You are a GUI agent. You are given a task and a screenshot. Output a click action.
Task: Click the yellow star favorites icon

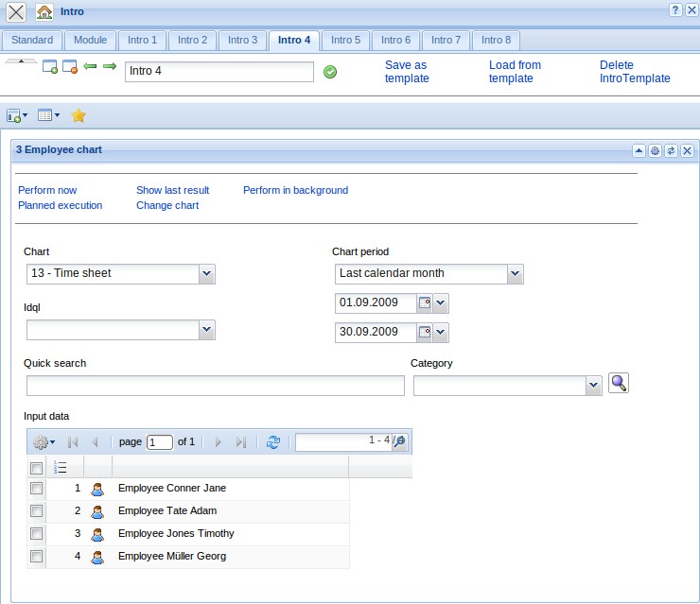[x=79, y=115]
